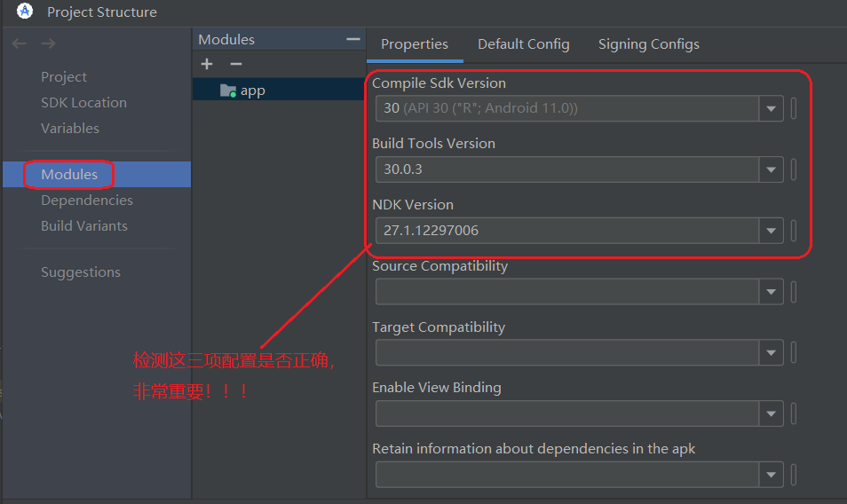Expand the NDK Version dropdown arrow
The height and width of the screenshot is (504, 847).
coord(771,231)
